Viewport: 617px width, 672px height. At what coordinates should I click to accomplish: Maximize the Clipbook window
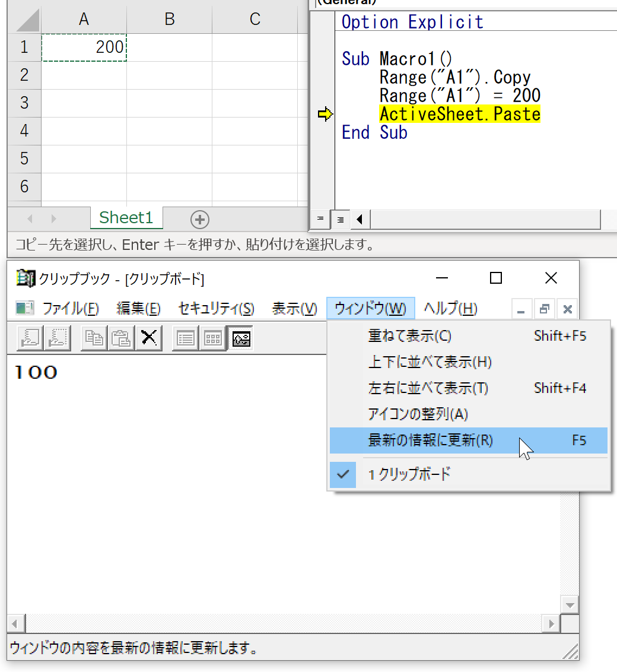coord(496,278)
